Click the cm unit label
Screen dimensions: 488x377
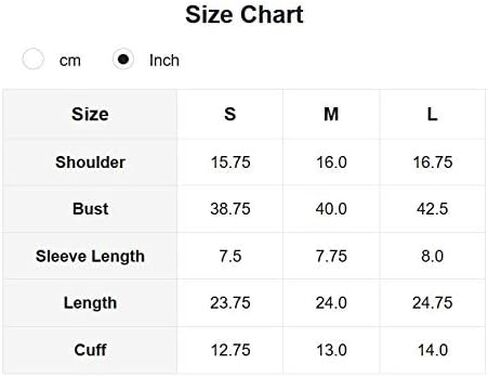click(x=70, y=61)
